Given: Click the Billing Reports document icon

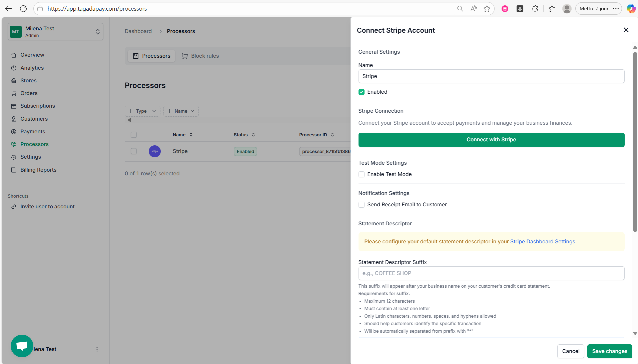Looking at the screenshot, I should (x=14, y=170).
